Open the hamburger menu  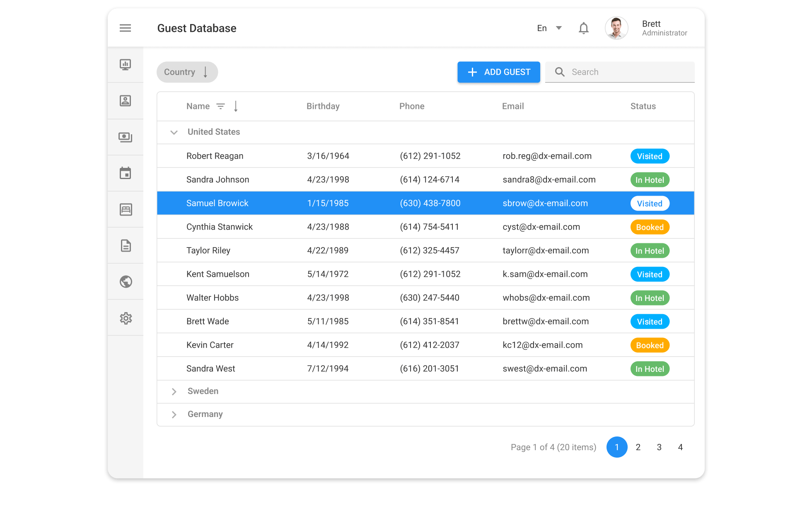[x=125, y=28]
